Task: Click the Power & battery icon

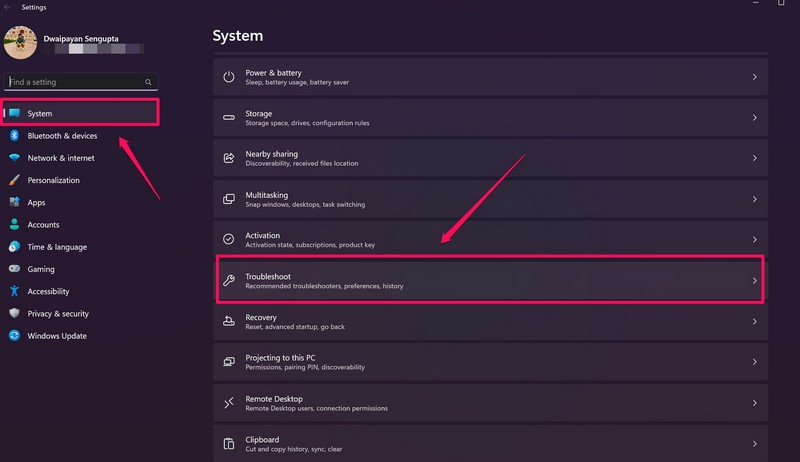Action: tap(229, 77)
